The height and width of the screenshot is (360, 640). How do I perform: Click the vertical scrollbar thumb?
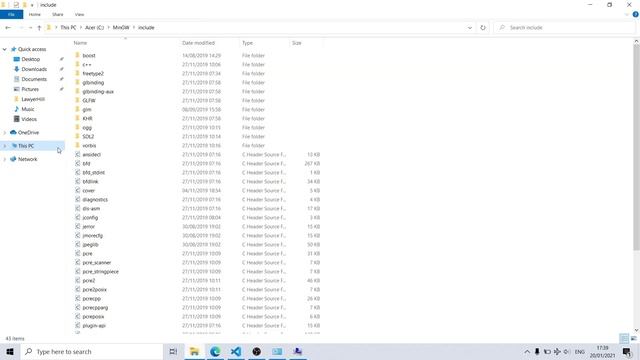(x=636, y=147)
